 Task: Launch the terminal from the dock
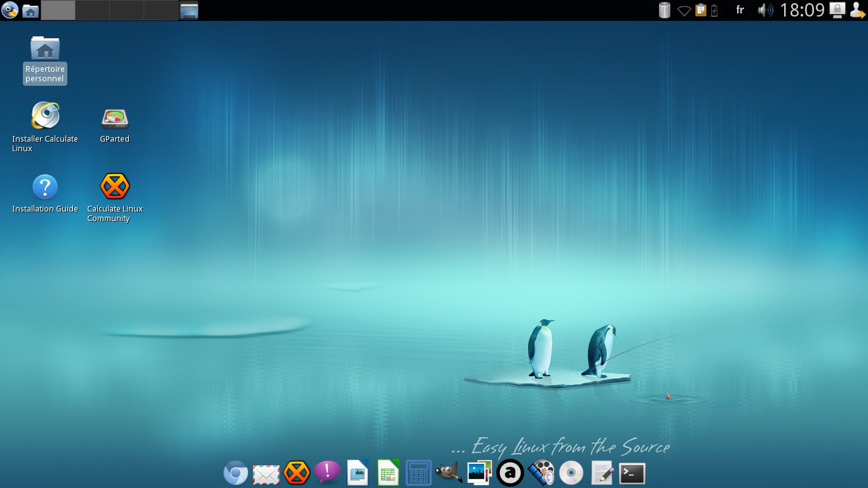coord(632,473)
